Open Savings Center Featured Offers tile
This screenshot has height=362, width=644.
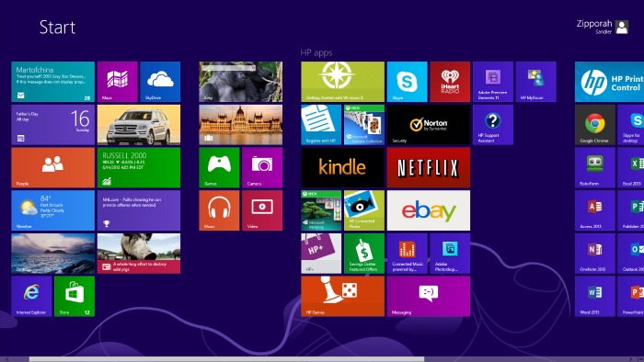tap(364, 254)
